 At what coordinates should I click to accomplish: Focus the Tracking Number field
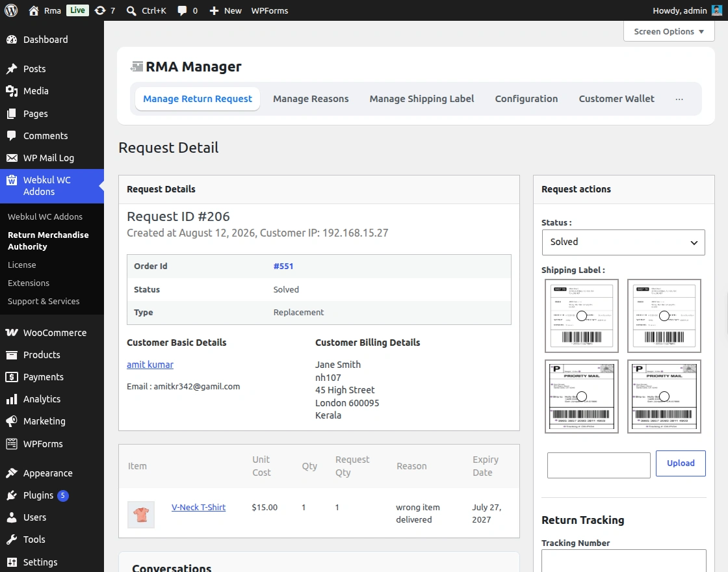pyautogui.click(x=623, y=561)
